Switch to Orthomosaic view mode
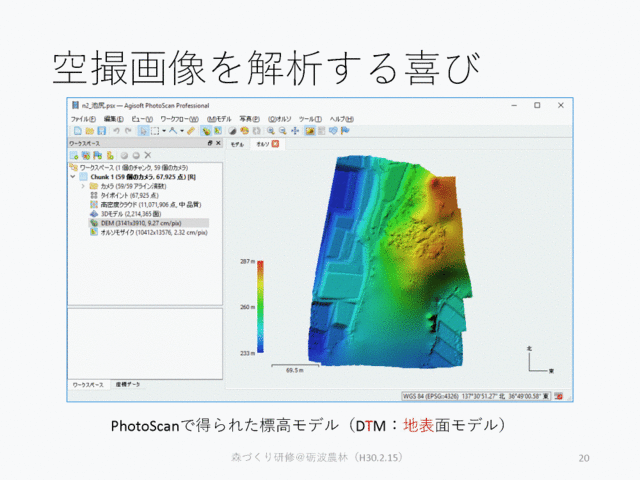640x480 pixels. (x=218, y=131)
